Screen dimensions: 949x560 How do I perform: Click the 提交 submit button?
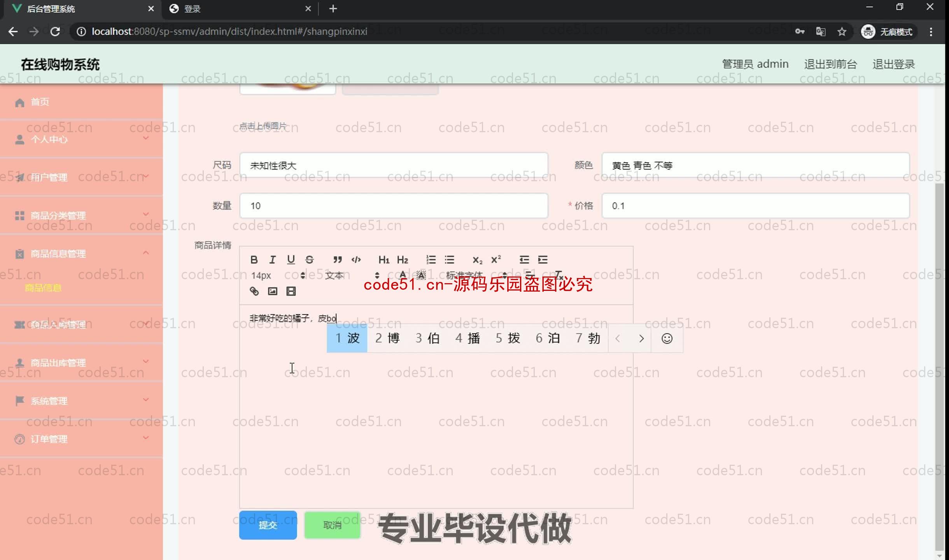tap(268, 525)
